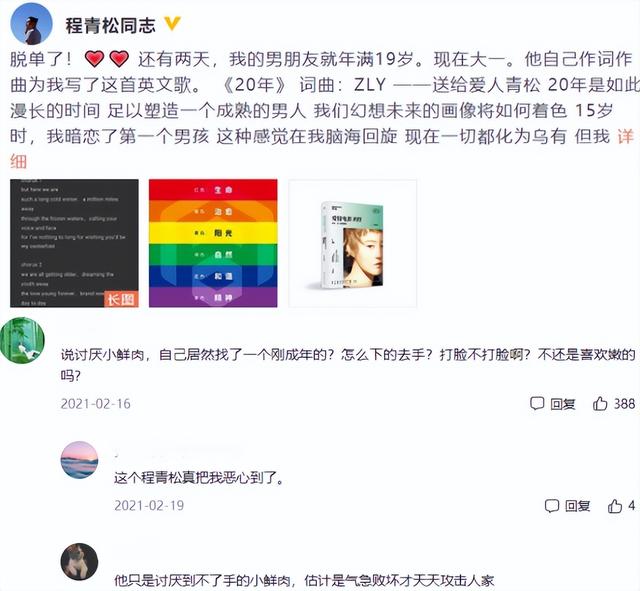Select the comment text about 小鲜肉 打脸
Viewport: 640px width, 591px height.
coord(348,365)
